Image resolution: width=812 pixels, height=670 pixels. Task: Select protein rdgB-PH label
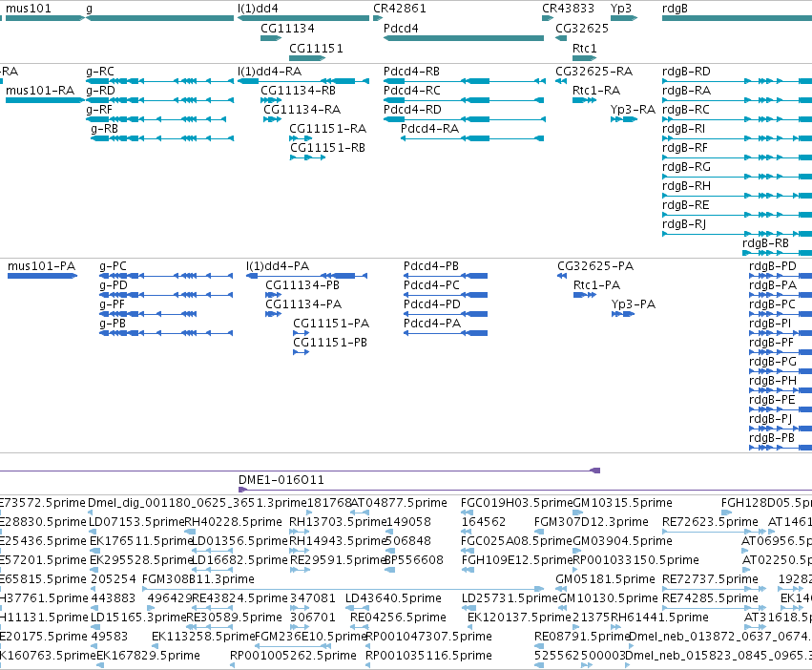[x=773, y=381]
